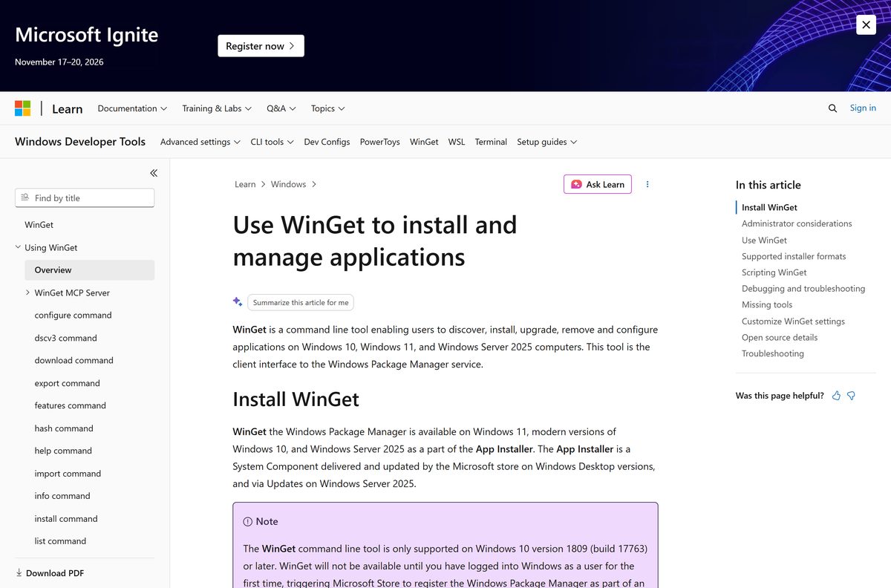The width and height of the screenshot is (891, 588).
Task: Open features command page
Action: click(x=70, y=406)
